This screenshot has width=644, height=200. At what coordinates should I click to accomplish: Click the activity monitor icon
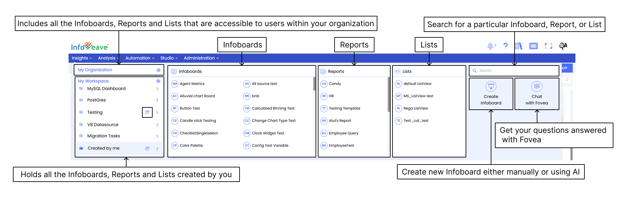(534, 46)
